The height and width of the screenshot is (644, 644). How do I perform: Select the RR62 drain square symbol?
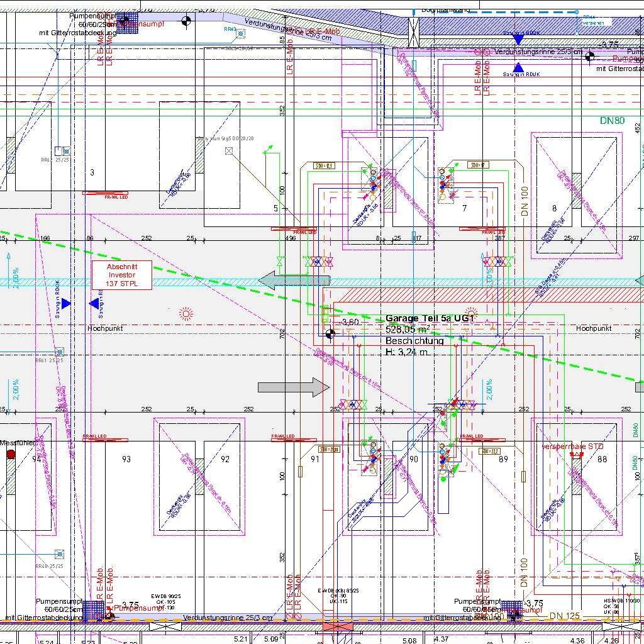[x=66, y=151]
